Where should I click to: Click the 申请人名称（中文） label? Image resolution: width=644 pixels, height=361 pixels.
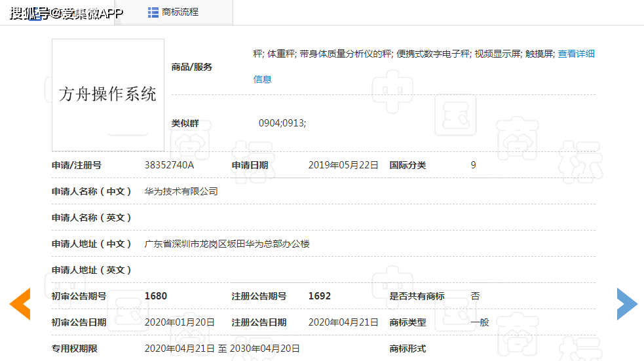pyautogui.click(x=92, y=191)
